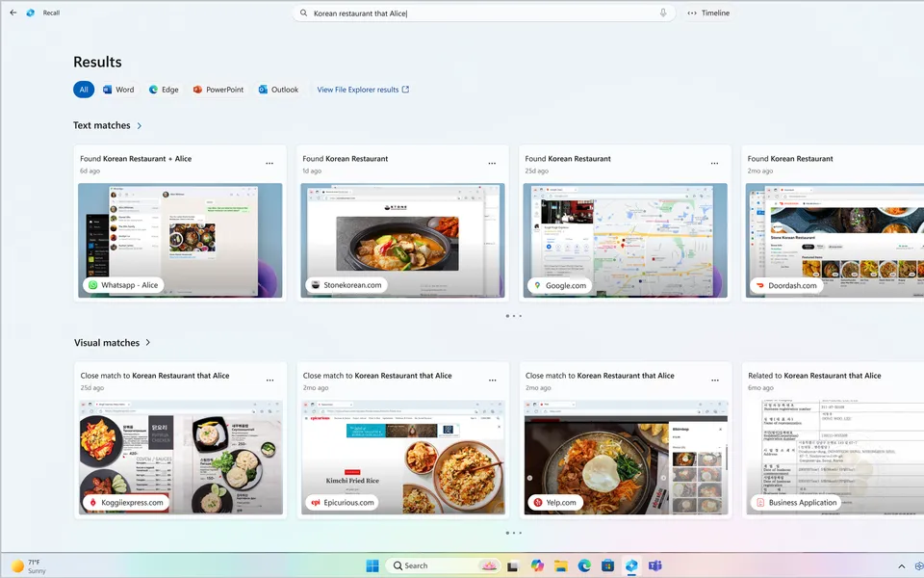Open the Yelp.com bibimbap snapshot

(x=626, y=457)
